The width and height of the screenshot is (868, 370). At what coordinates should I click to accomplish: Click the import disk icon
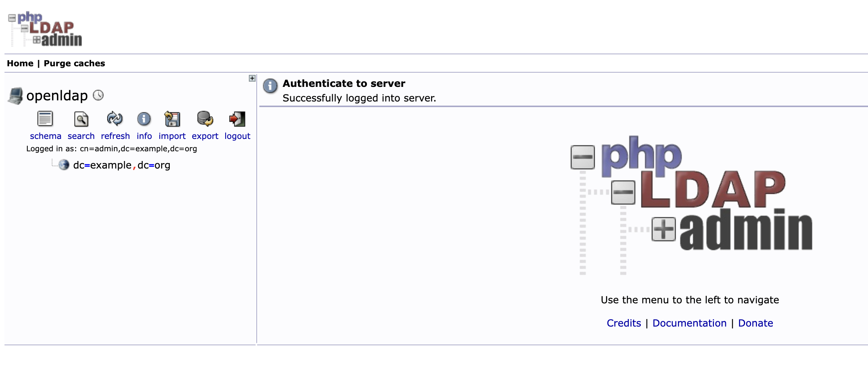coord(172,119)
